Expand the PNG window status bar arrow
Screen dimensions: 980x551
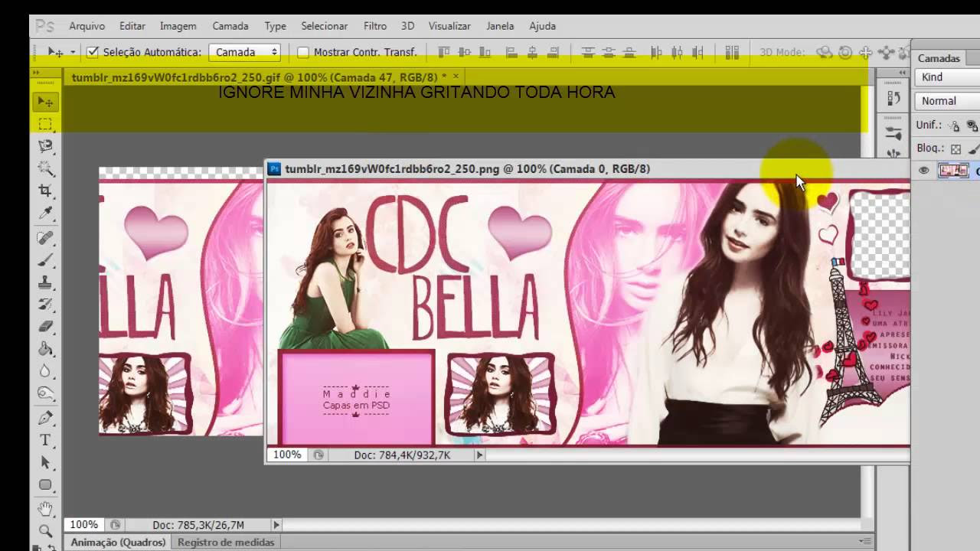pos(480,455)
